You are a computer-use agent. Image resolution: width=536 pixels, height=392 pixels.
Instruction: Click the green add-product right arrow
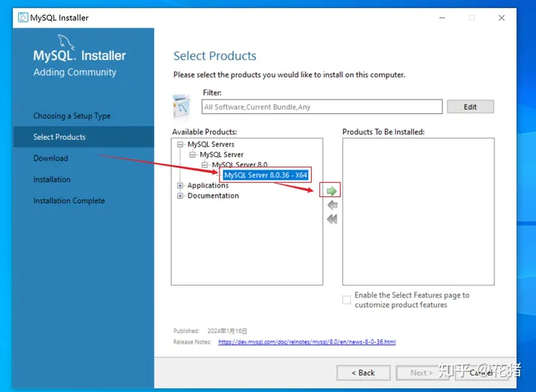pos(331,191)
